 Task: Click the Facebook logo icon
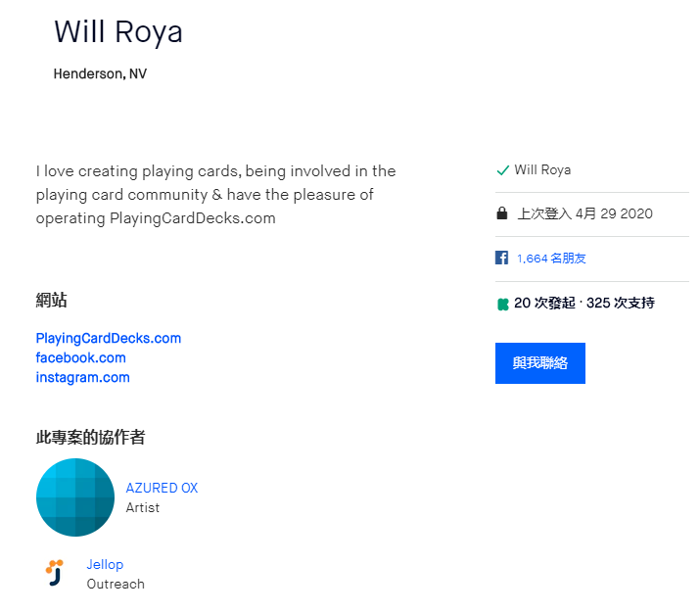(501, 259)
